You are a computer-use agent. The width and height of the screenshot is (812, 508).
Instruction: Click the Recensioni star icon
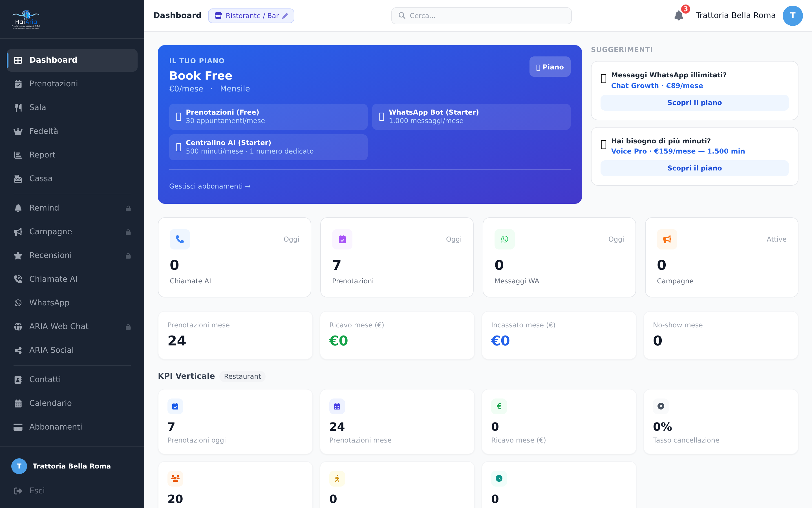coord(18,256)
